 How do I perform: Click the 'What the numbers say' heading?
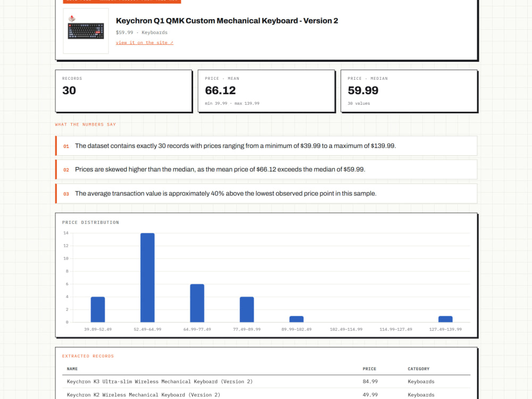(x=86, y=124)
